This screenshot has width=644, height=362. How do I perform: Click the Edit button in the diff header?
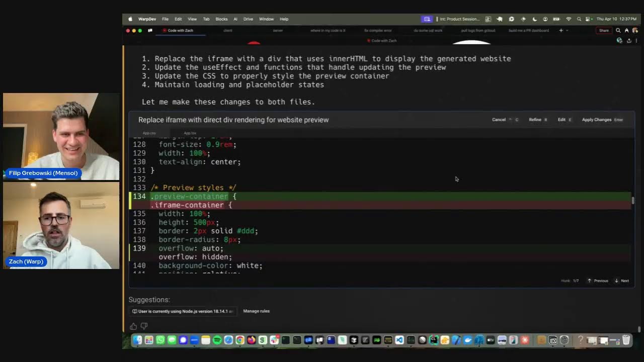[x=565, y=120]
